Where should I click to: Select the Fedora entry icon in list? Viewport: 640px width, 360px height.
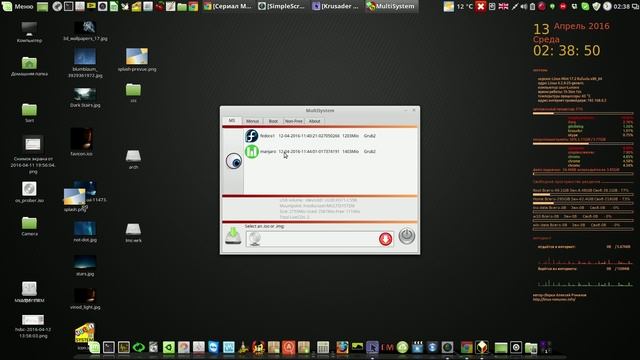pyautogui.click(x=251, y=136)
